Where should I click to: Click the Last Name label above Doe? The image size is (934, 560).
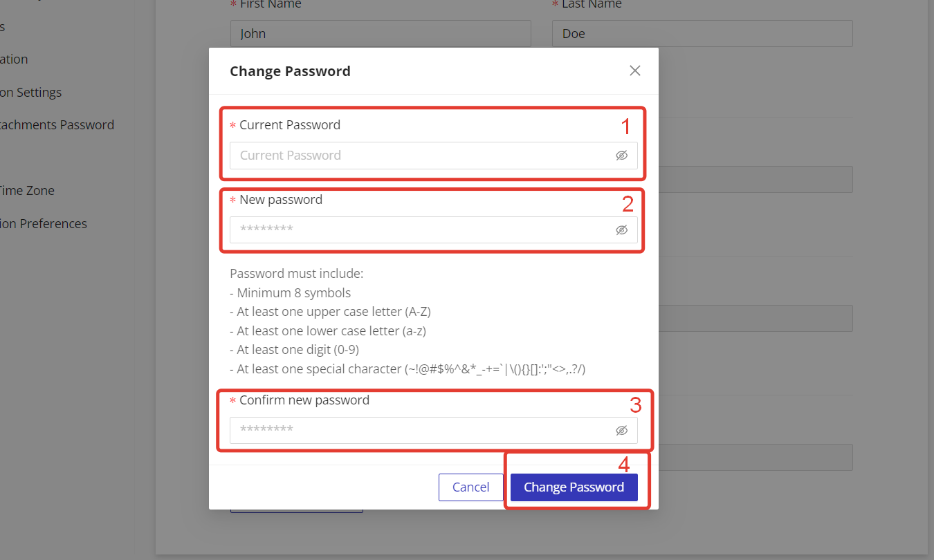pos(592,5)
